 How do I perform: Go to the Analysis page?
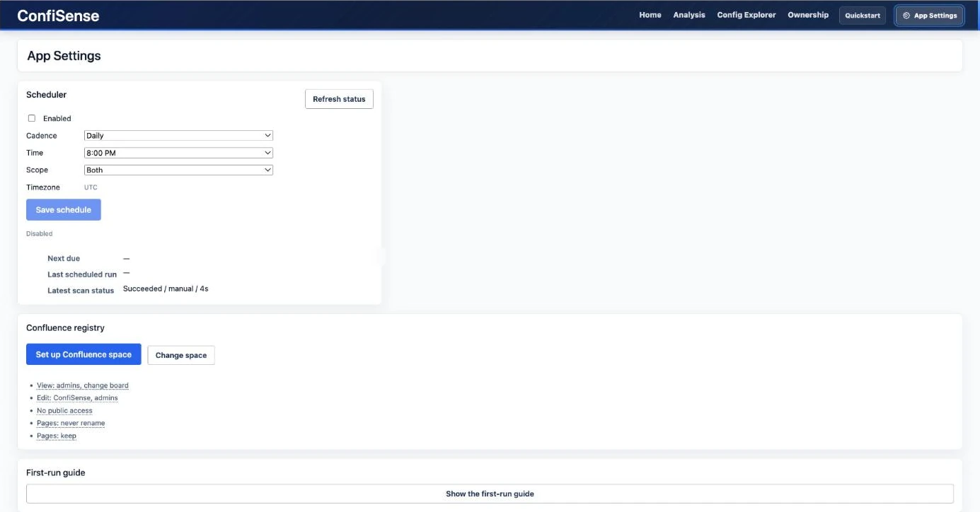(x=689, y=15)
